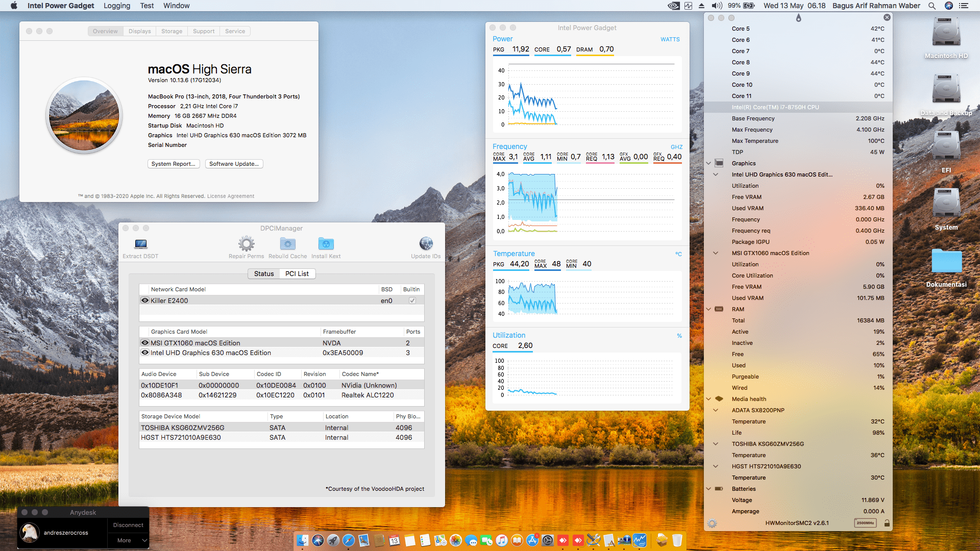Switch to PCI List tab in DPCIManager

point(297,274)
